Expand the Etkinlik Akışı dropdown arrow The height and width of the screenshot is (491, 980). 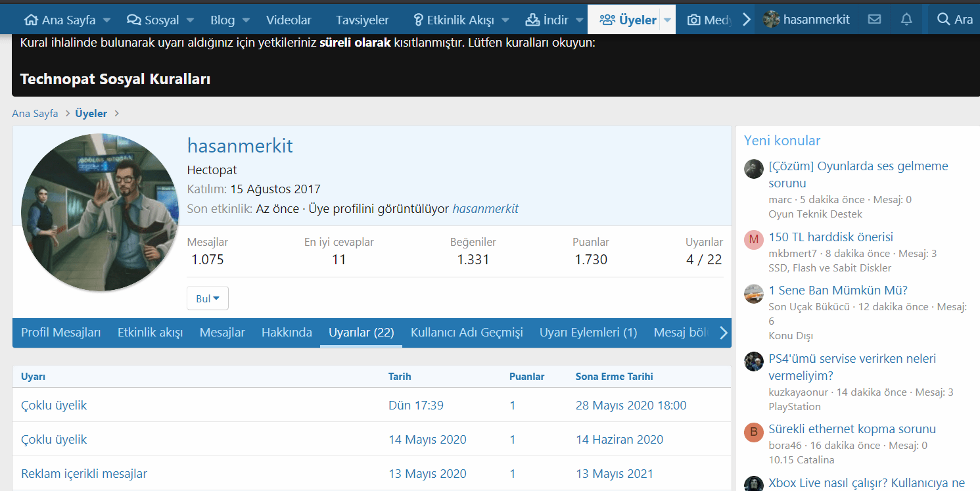[505, 20]
